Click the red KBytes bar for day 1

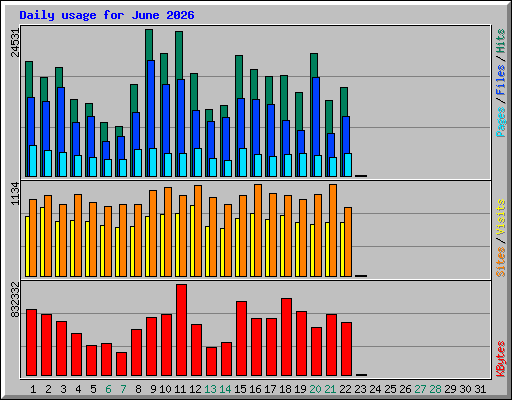(x=31, y=343)
